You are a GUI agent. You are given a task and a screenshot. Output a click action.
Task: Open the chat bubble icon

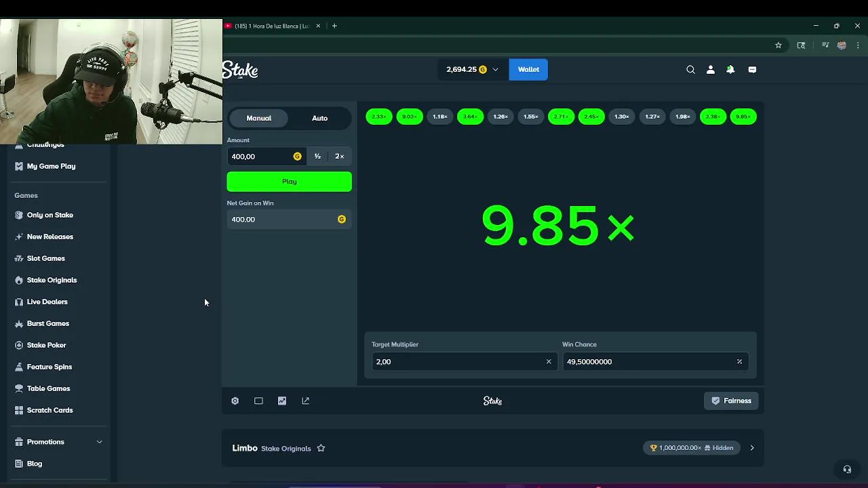coord(752,69)
